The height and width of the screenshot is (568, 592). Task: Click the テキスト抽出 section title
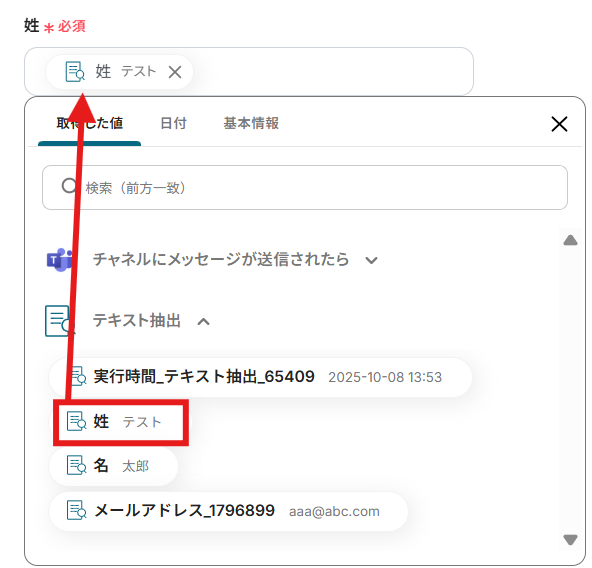pyautogui.click(x=137, y=321)
